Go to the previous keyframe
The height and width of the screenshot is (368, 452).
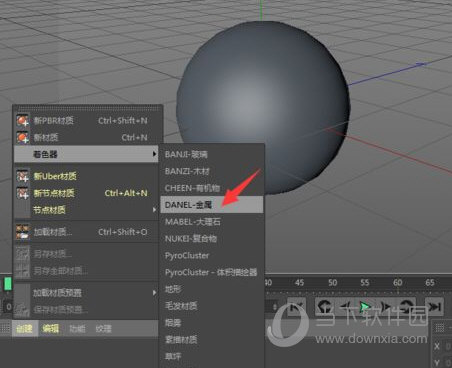(324, 306)
